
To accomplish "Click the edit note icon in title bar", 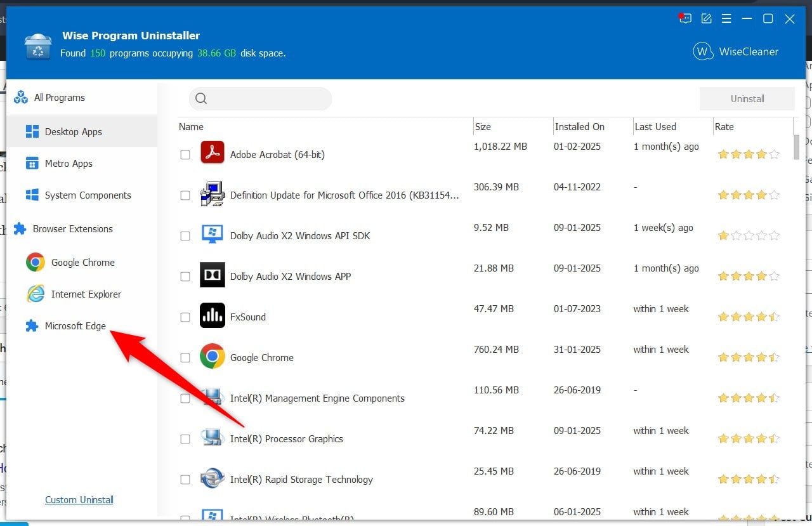I will pyautogui.click(x=706, y=19).
